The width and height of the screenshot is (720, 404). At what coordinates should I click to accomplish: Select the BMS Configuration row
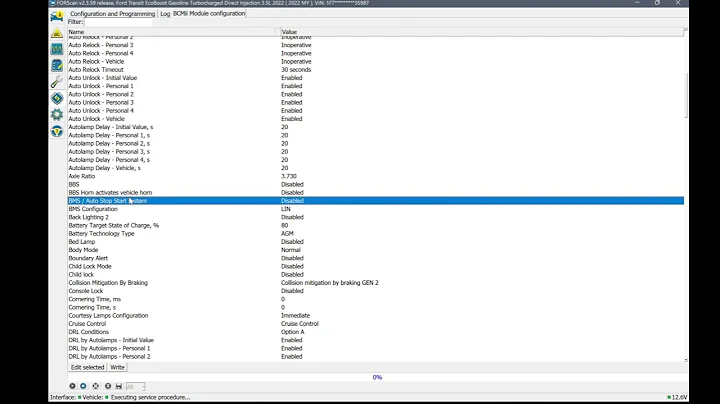click(x=376, y=209)
